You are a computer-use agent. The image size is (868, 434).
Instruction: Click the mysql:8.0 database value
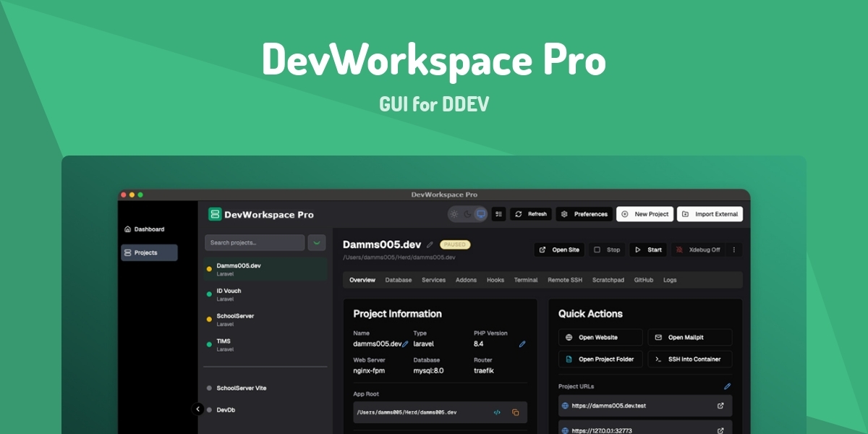(428, 370)
